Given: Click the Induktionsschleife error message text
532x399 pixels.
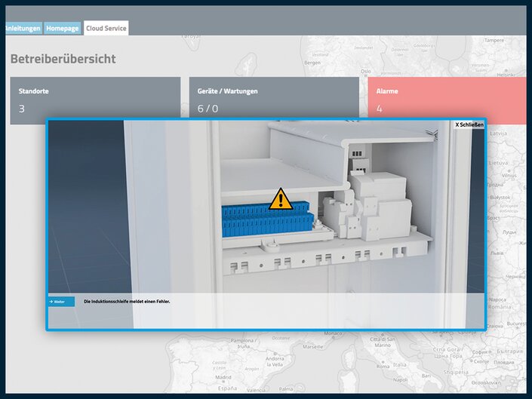Looking at the screenshot, I should (x=127, y=302).
